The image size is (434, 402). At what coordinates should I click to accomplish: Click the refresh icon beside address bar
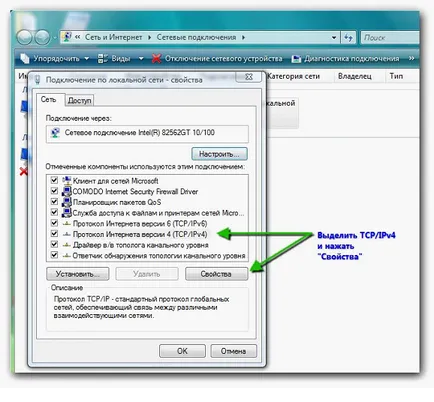point(348,37)
